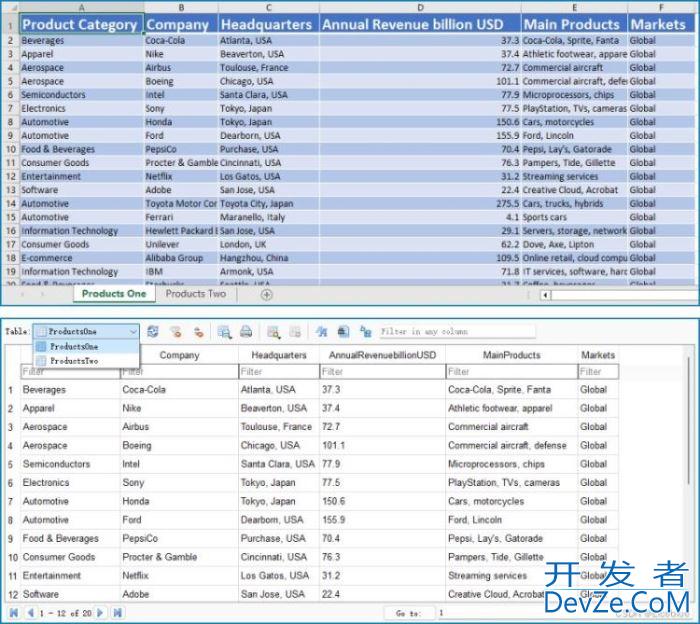Click Excel cell Alibaba Group
Screen dimensions: 700x624
tap(181, 258)
